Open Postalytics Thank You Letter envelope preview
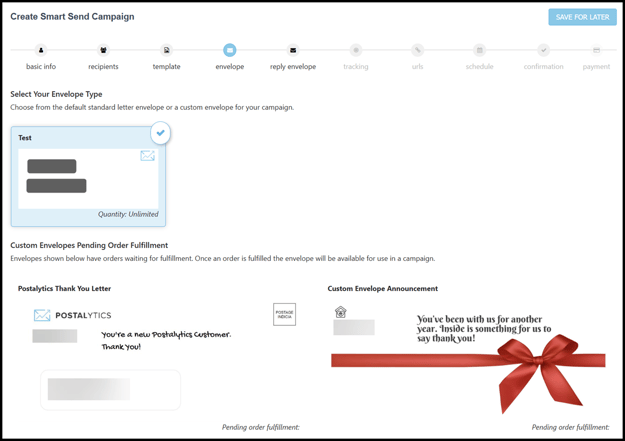625x441 pixels. (x=159, y=357)
